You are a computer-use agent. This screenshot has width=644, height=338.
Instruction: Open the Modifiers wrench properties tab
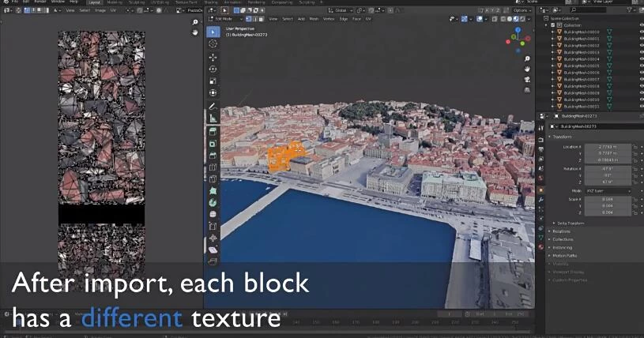(x=540, y=200)
